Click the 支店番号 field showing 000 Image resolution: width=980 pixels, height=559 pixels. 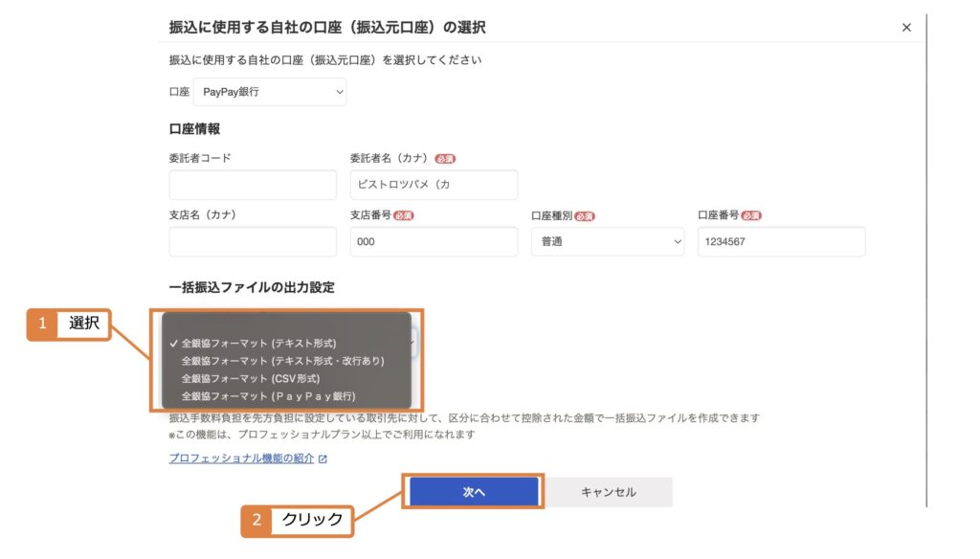pyautogui.click(x=434, y=241)
